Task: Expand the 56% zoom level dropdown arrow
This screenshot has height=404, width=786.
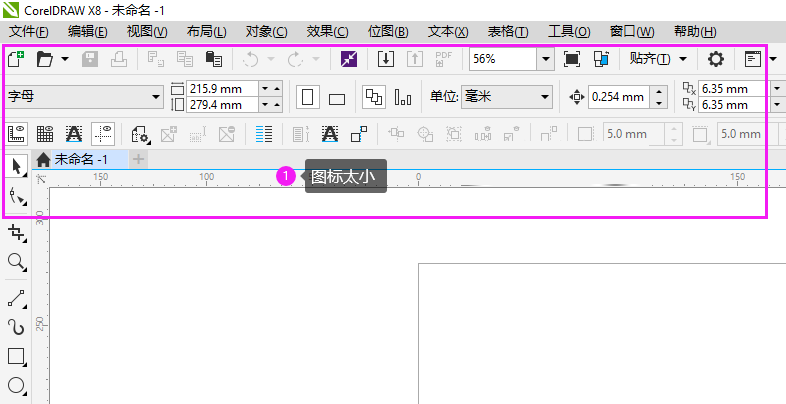Action: coord(545,59)
